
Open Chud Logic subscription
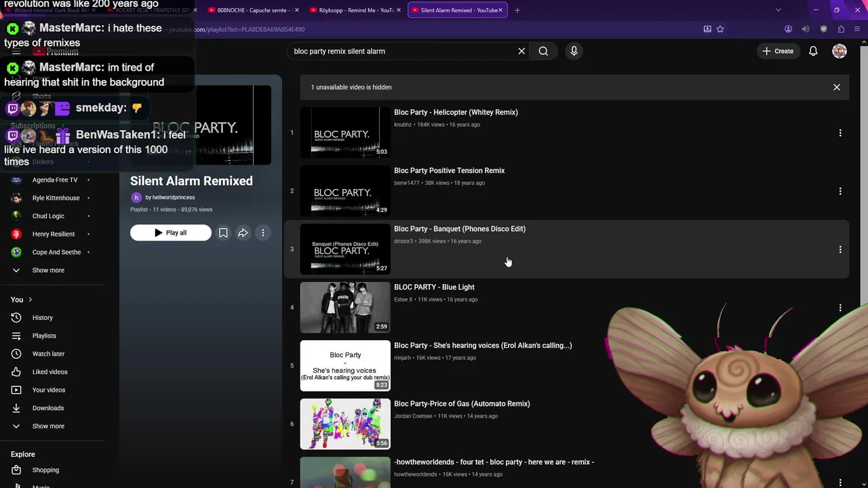click(x=48, y=216)
